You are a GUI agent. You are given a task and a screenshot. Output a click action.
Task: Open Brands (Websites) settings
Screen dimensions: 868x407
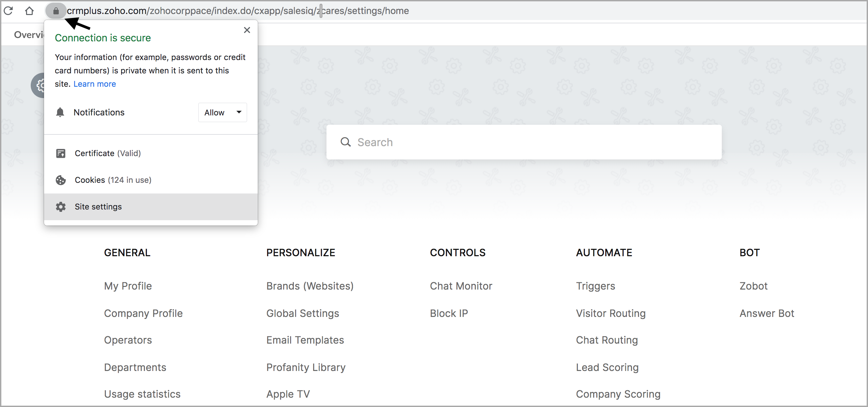point(310,286)
